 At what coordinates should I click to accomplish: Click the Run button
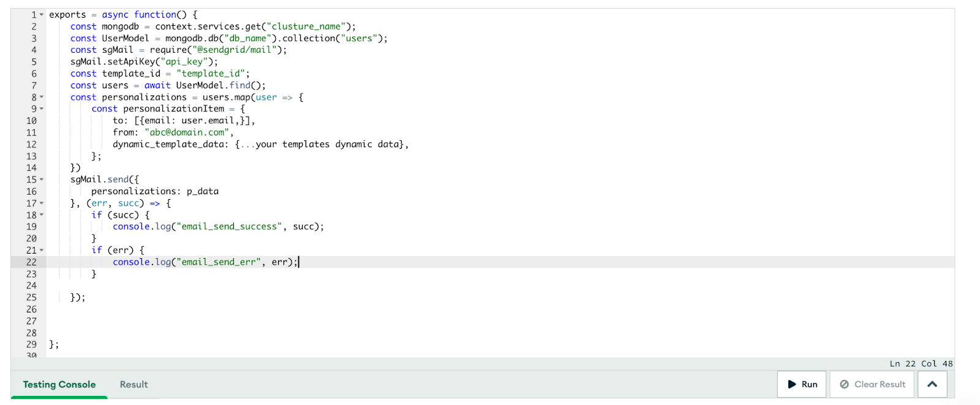pos(802,384)
